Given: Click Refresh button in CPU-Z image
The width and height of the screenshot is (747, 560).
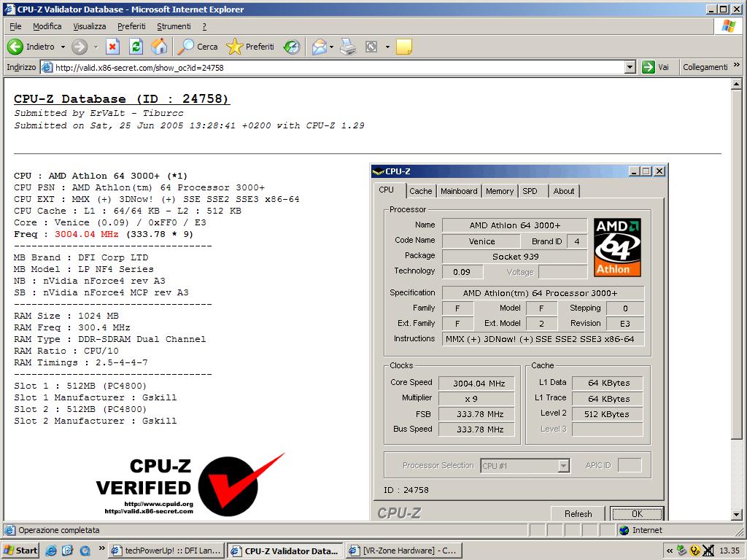Looking at the screenshot, I should pyautogui.click(x=578, y=514).
